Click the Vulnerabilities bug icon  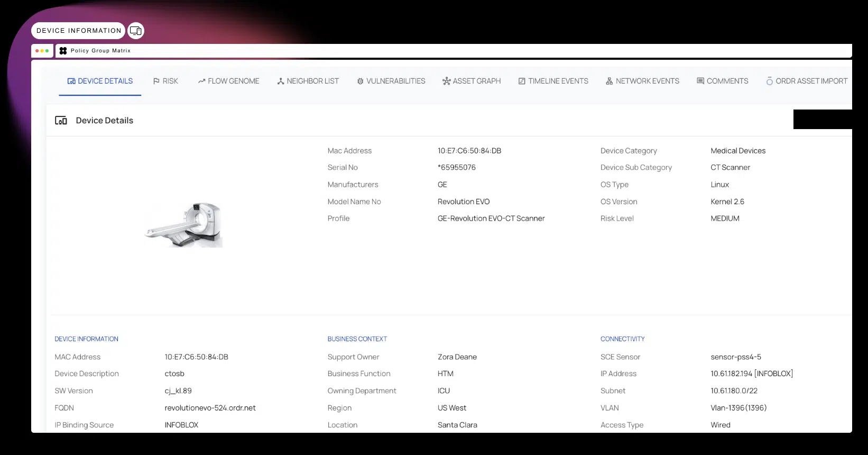click(360, 81)
